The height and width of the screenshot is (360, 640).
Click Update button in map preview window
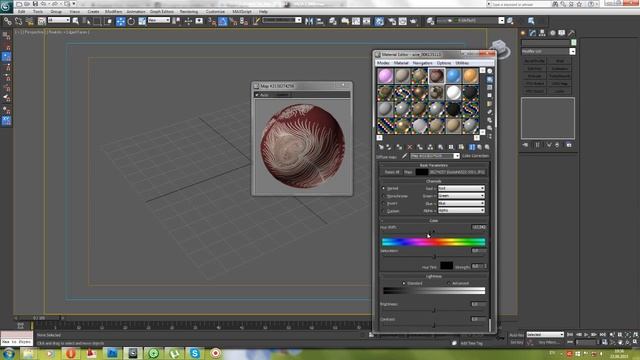(x=282, y=95)
